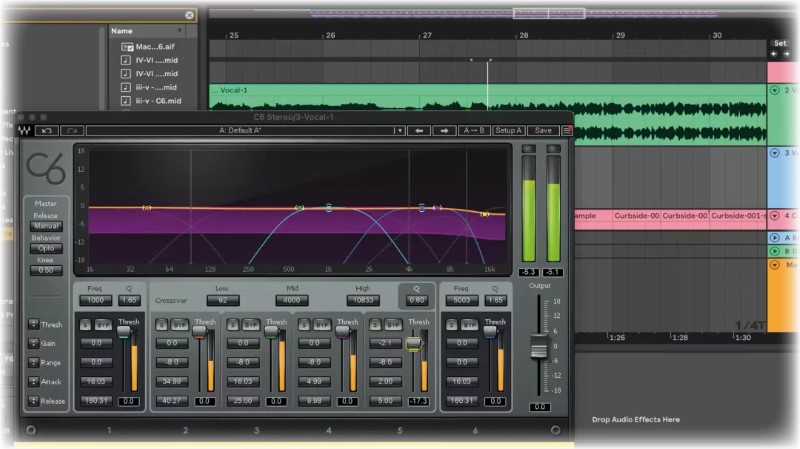Click the undo arrow in the C6 toolbar

46,131
